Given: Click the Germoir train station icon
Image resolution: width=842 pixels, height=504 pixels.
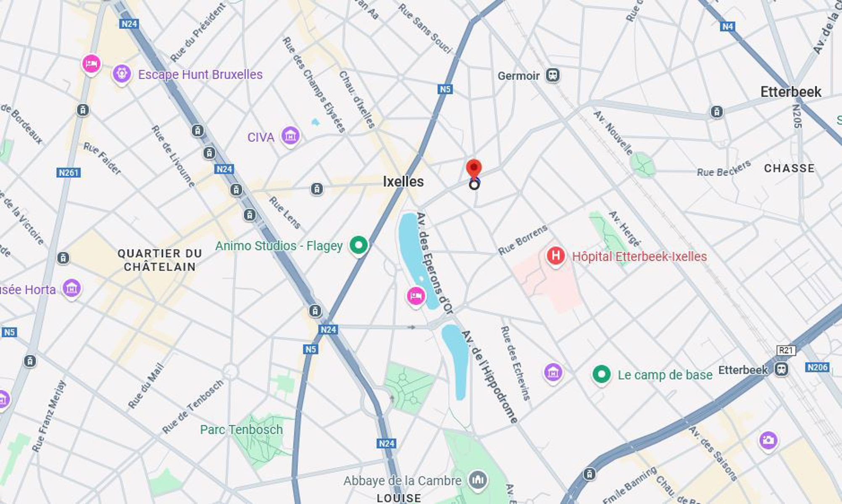Looking at the screenshot, I should [x=553, y=75].
